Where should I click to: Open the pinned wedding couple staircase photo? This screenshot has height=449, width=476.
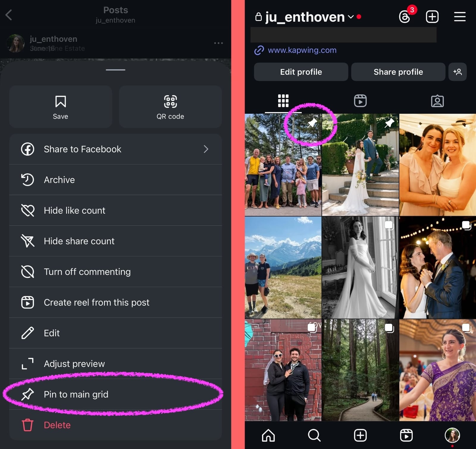(360, 164)
